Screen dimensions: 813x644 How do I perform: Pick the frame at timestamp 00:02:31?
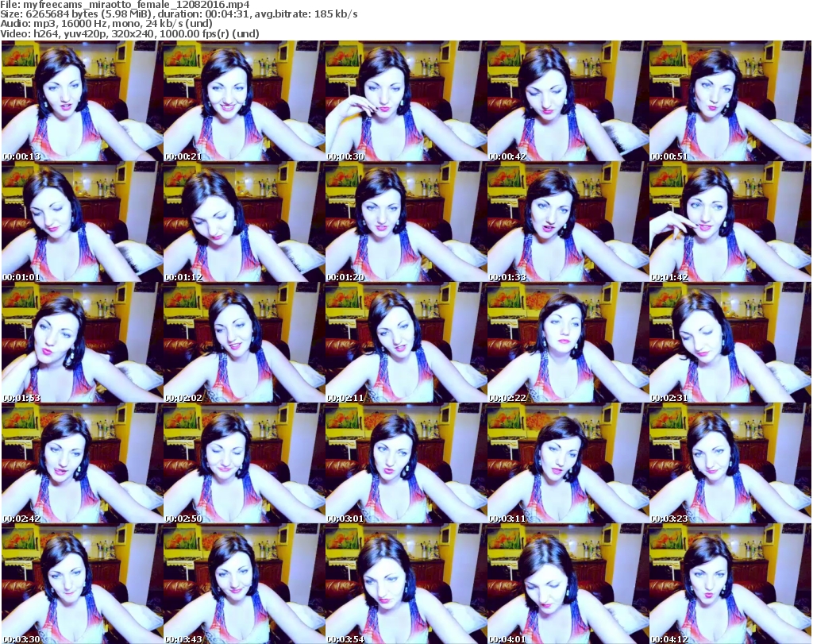pos(730,343)
